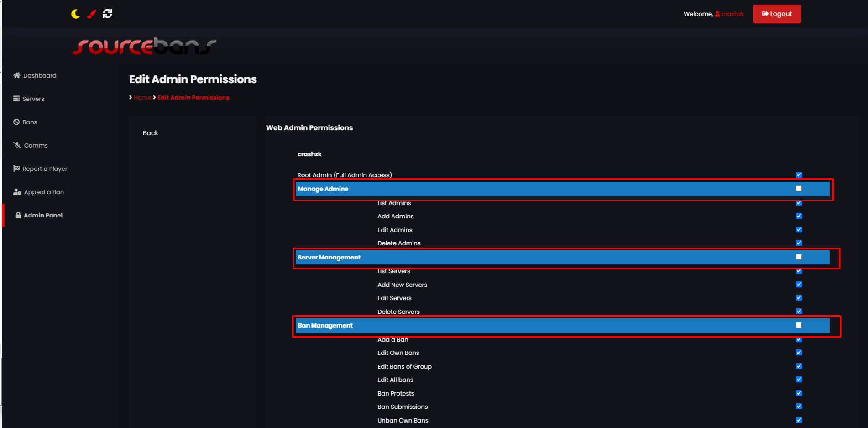This screenshot has height=428, width=868.
Task: Open the Dashboard page
Action: click(x=40, y=75)
